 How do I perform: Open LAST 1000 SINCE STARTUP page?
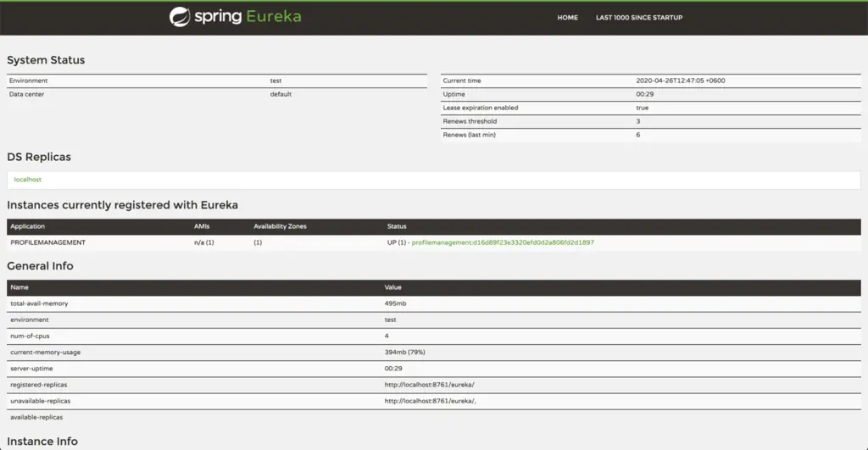tap(639, 18)
